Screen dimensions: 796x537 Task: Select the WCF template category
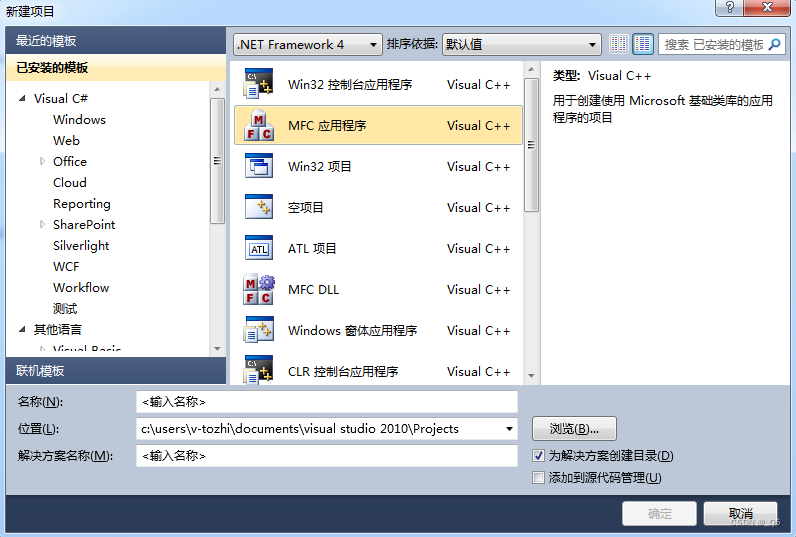pos(66,266)
